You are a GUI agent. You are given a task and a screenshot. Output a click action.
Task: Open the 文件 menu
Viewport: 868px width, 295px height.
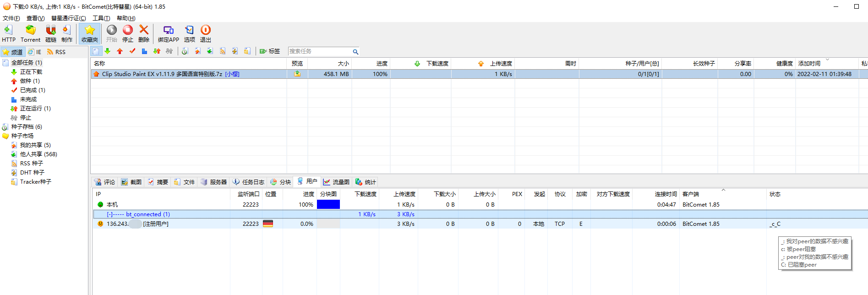click(x=11, y=18)
